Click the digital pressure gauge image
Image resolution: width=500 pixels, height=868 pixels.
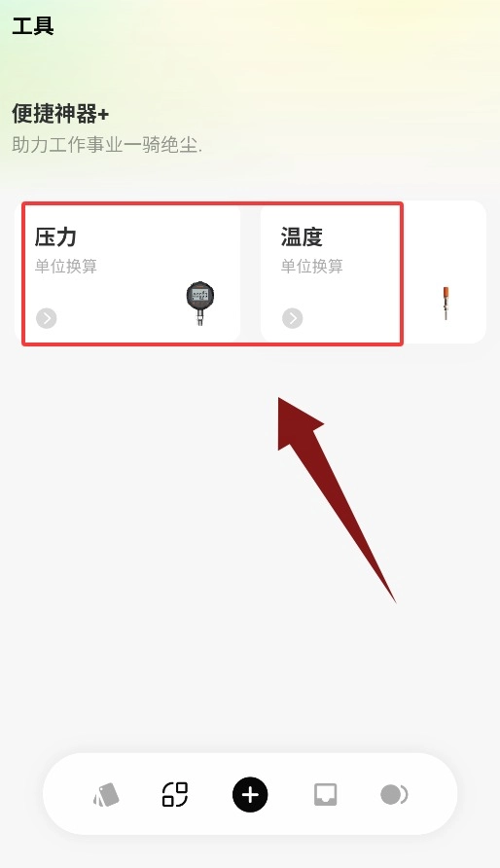pos(200,303)
